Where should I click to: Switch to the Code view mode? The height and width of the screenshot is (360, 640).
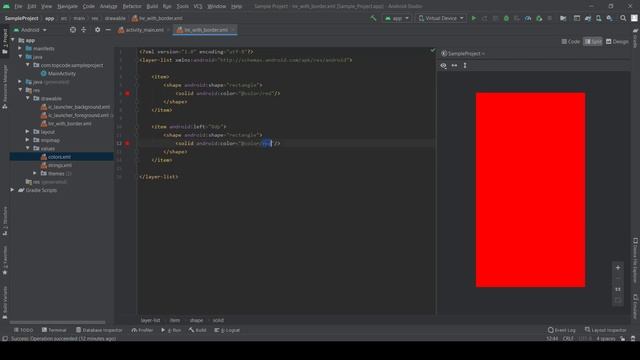click(571, 42)
